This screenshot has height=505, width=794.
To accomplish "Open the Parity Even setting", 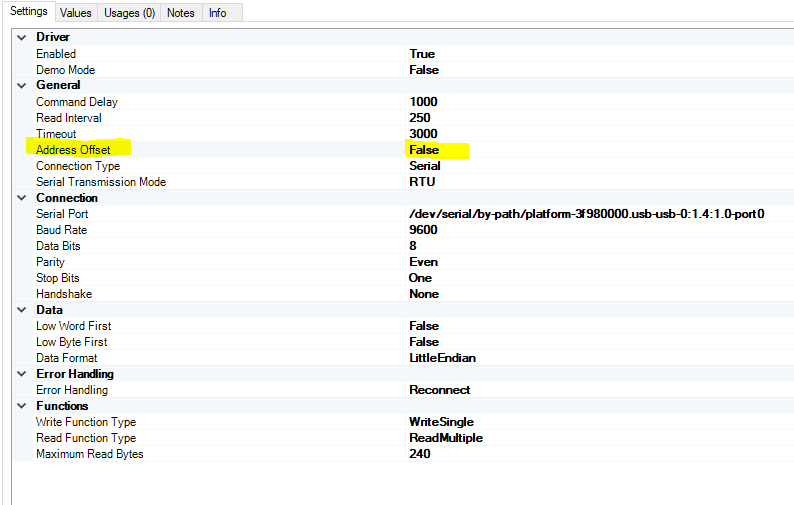I will tap(424, 262).
